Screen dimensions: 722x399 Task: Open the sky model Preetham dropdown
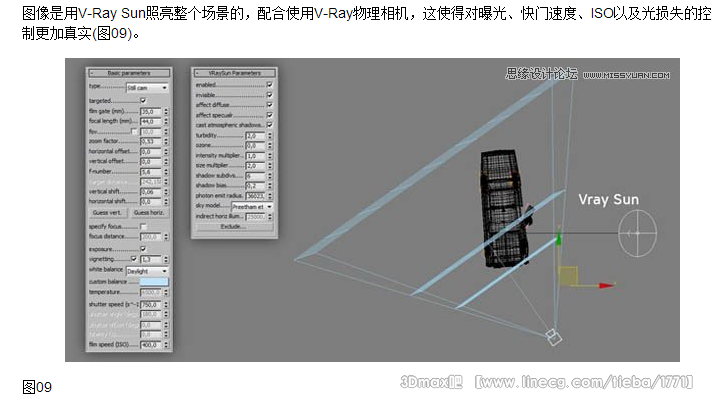252,207
